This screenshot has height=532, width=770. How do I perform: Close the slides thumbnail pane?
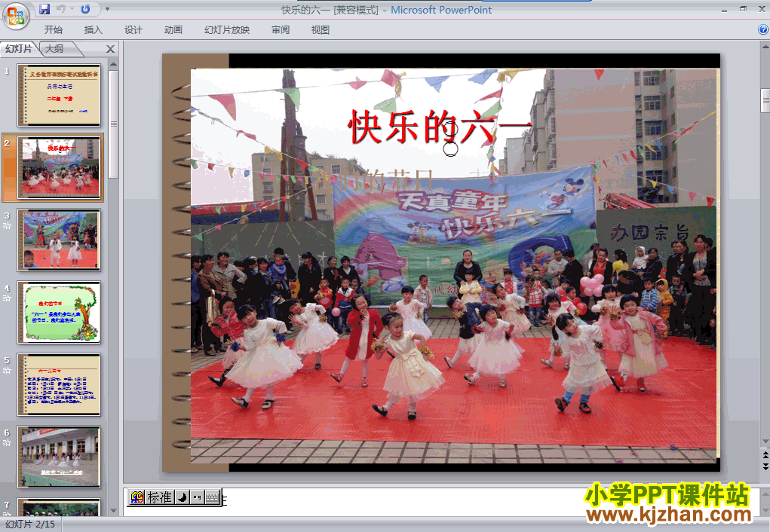click(x=111, y=49)
